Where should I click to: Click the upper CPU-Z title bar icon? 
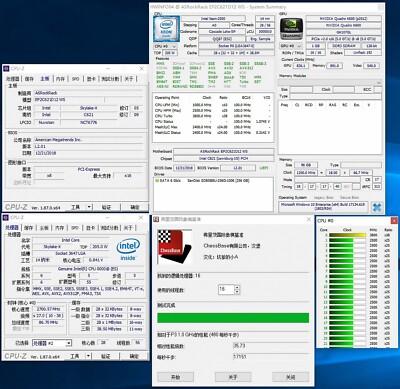6,69
